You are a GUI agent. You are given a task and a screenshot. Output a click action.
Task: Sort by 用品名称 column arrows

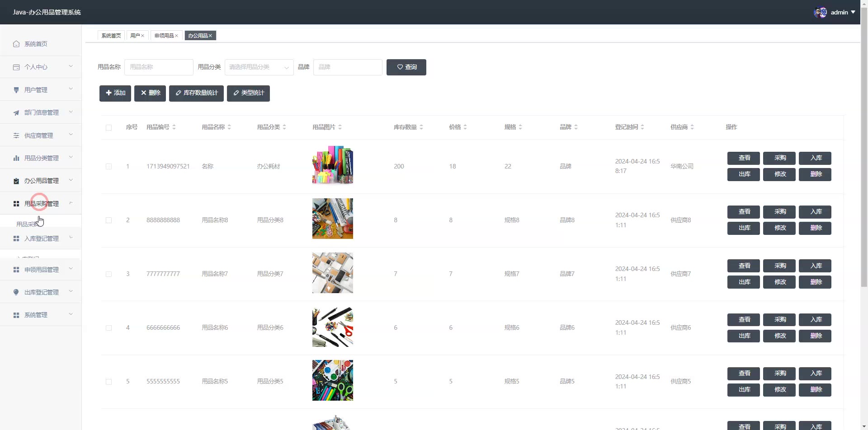(x=229, y=127)
